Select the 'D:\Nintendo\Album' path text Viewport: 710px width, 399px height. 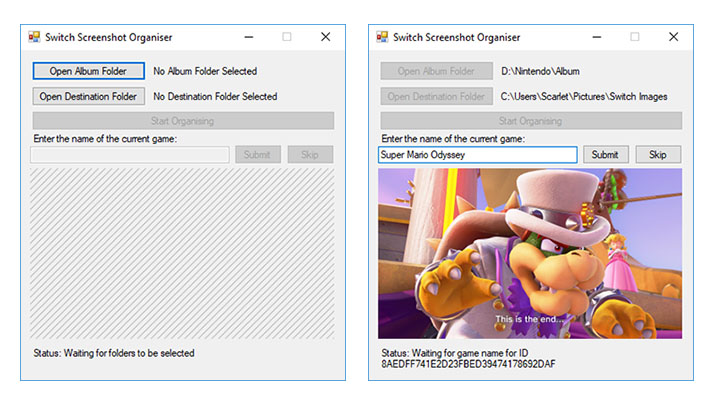(x=540, y=71)
